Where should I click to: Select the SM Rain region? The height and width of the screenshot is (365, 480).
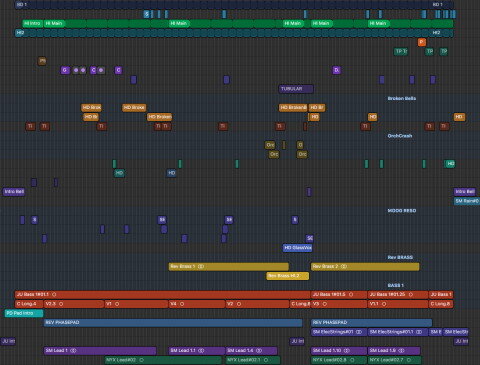(x=467, y=201)
